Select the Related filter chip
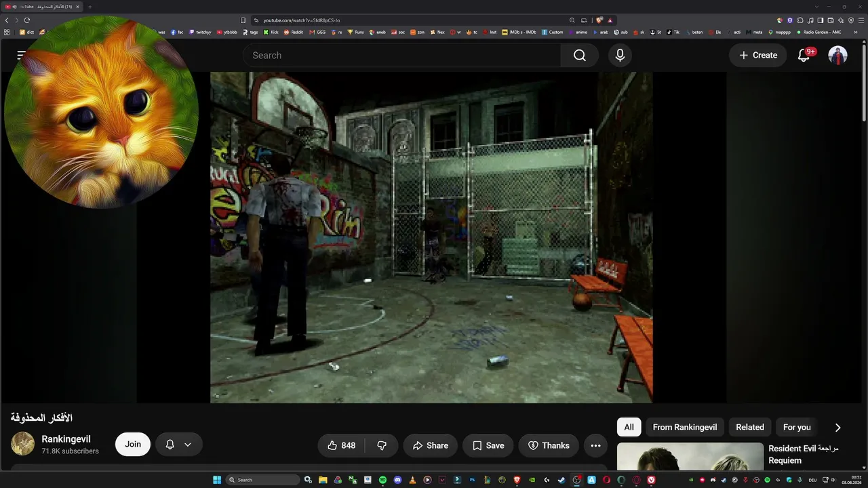Image resolution: width=868 pixels, height=488 pixels. pos(750,427)
